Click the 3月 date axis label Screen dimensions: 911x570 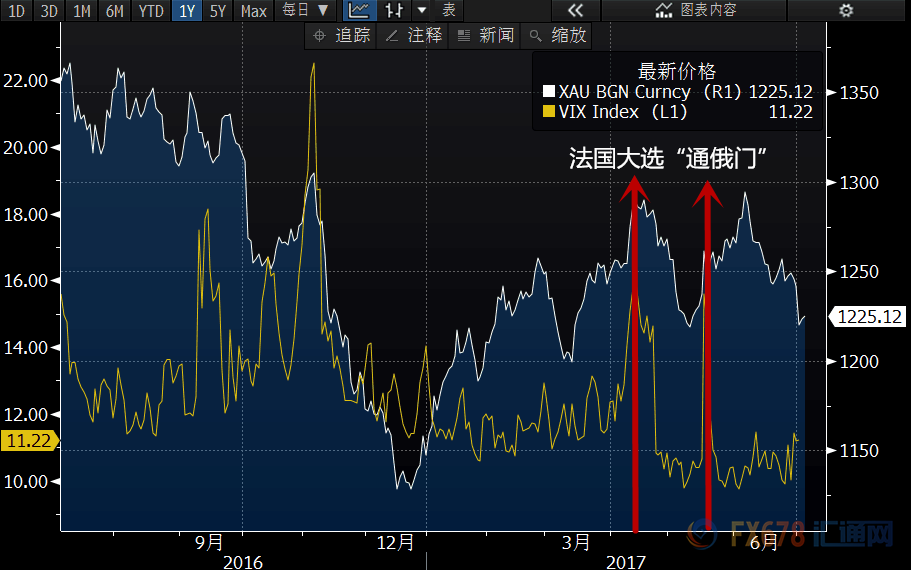(576, 543)
